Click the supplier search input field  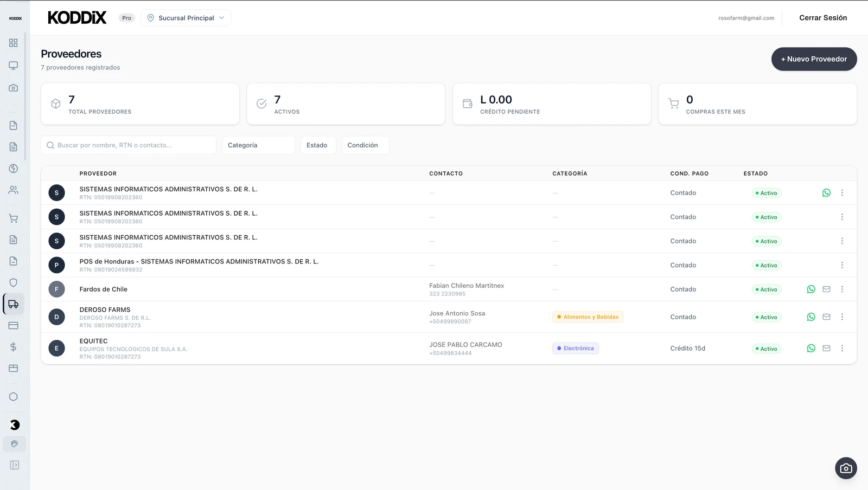coord(130,145)
